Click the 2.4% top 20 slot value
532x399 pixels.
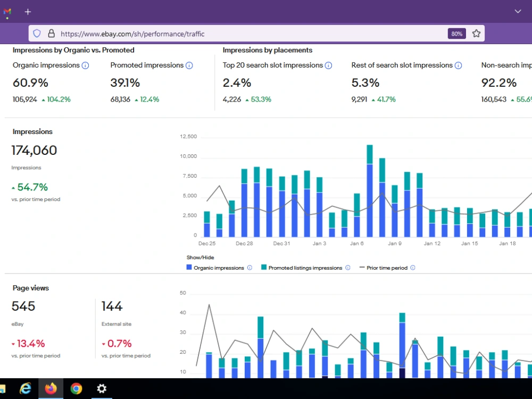237,83
